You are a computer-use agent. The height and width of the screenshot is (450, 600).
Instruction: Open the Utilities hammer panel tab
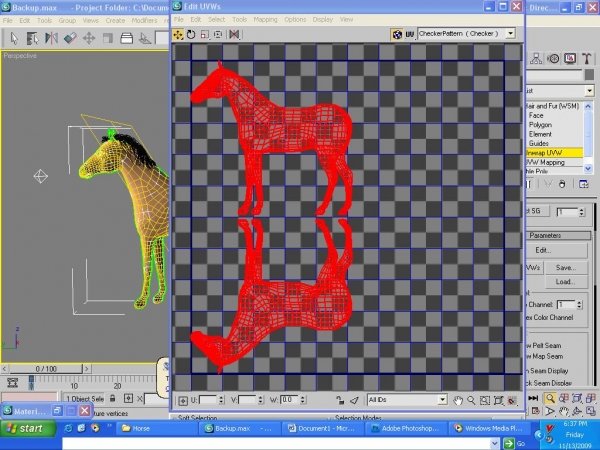(587, 59)
